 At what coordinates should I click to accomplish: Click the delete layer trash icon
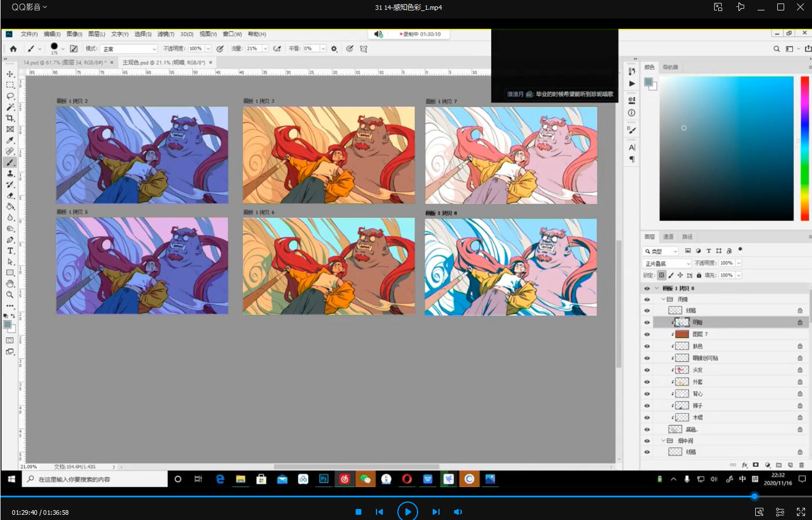point(802,465)
